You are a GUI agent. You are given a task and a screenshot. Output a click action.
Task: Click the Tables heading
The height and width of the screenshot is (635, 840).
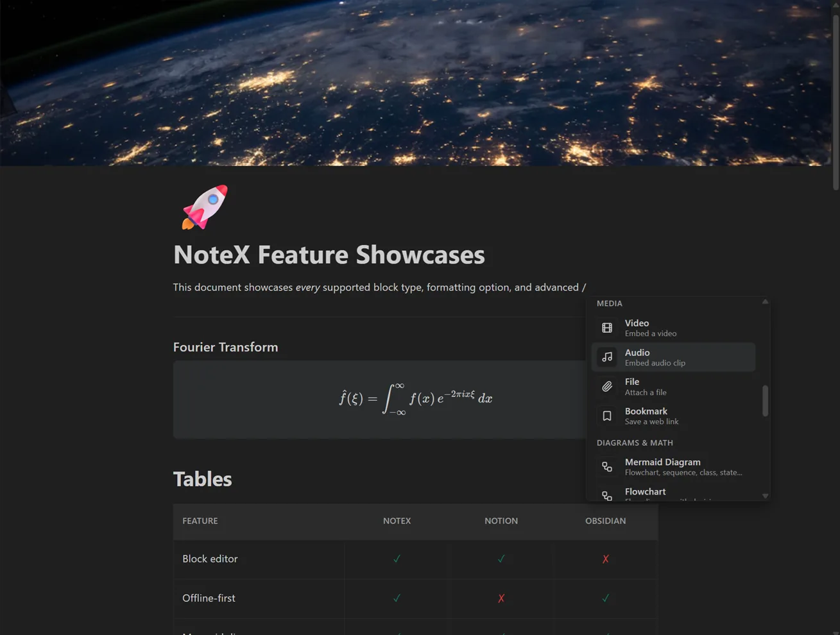coord(203,479)
